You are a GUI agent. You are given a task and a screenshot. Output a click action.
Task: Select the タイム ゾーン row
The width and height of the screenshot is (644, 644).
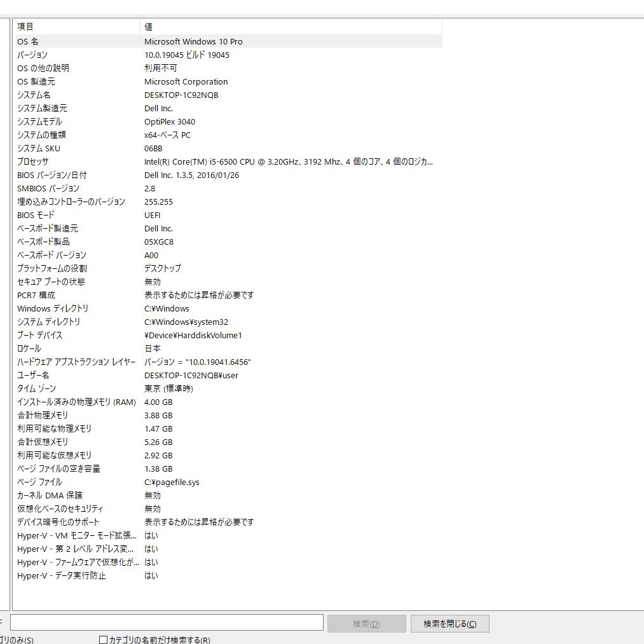tap(76, 388)
